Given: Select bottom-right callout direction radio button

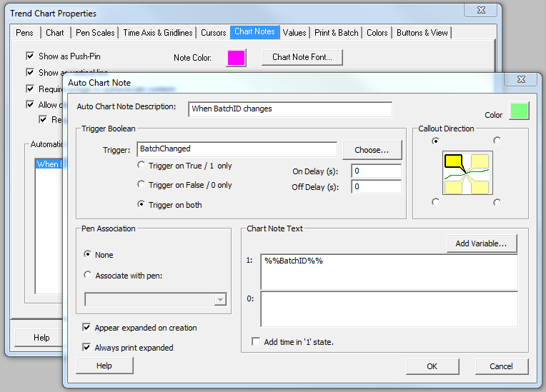Looking at the screenshot, I should point(497,203).
